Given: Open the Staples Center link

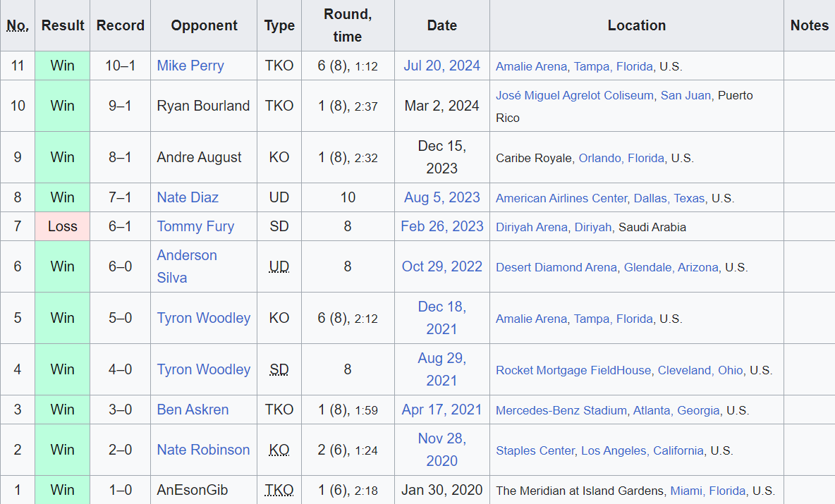Looking at the screenshot, I should pos(535,450).
